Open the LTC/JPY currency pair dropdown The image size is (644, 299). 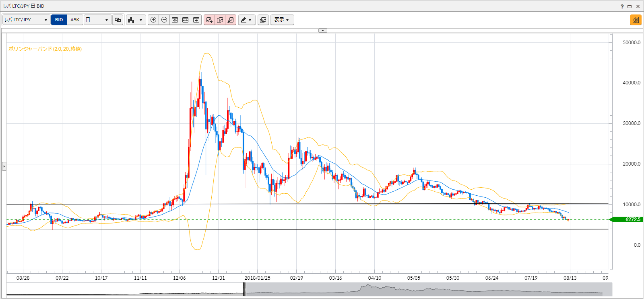point(26,20)
